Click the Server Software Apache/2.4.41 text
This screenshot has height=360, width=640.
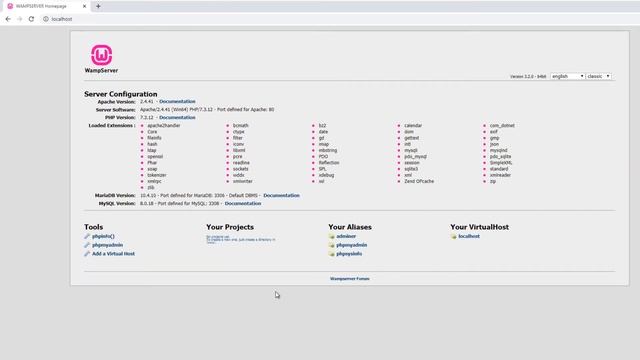click(x=207, y=109)
